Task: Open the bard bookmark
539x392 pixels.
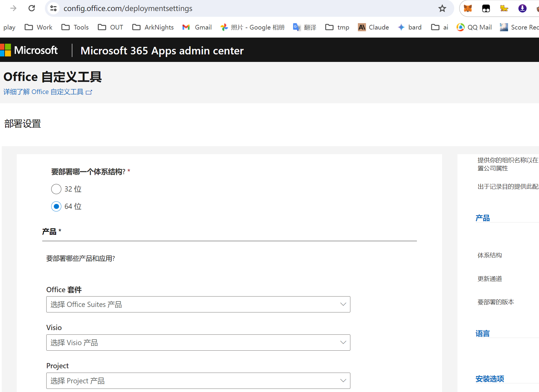Action: point(410,27)
